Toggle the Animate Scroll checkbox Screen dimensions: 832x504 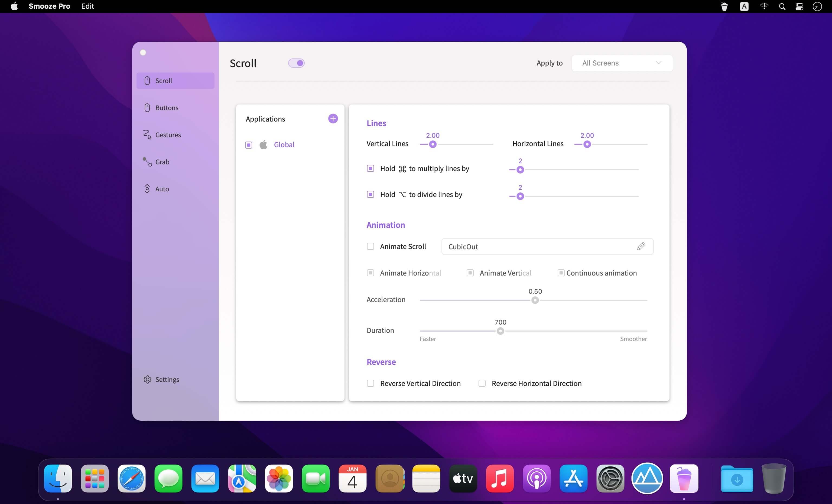[x=370, y=246]
